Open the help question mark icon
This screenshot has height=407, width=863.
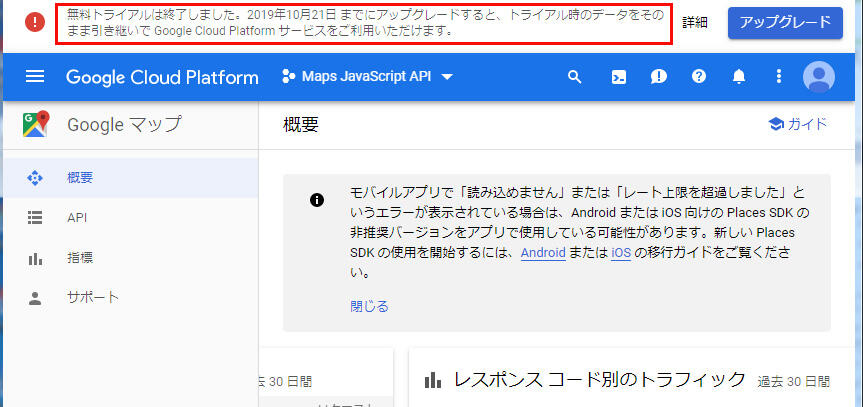click(x=699, y=77)
